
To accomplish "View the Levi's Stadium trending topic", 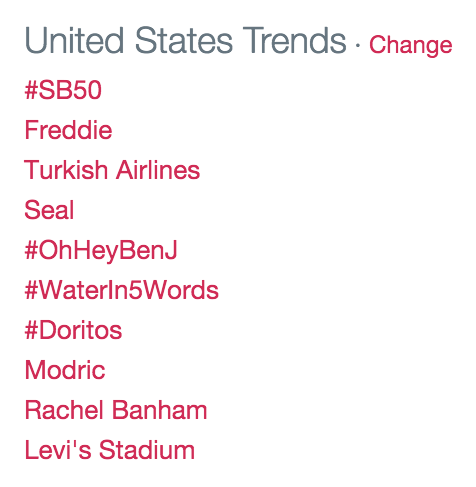I will [110, 450].
